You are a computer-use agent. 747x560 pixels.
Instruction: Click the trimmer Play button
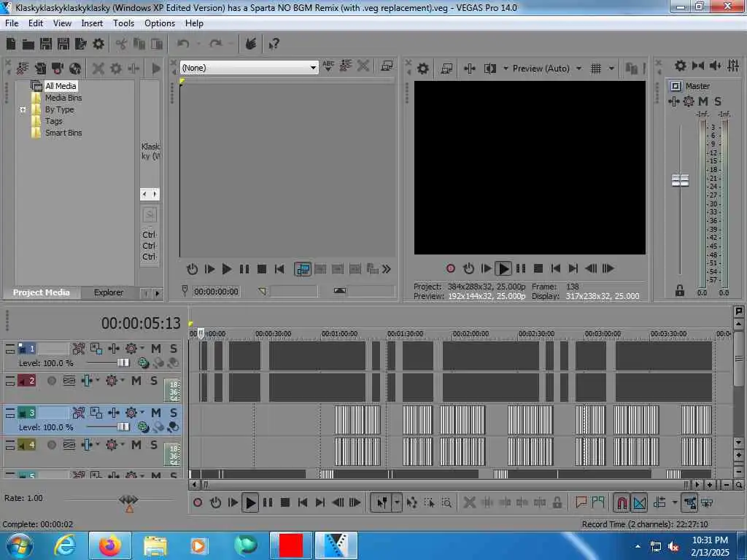(227, 269)
